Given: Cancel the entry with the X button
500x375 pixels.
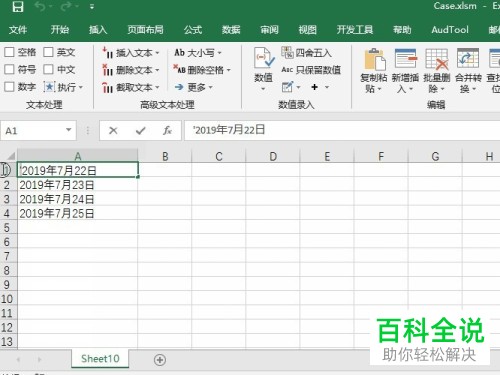Looking at the screenshot, I should click(x=113, y=130).
